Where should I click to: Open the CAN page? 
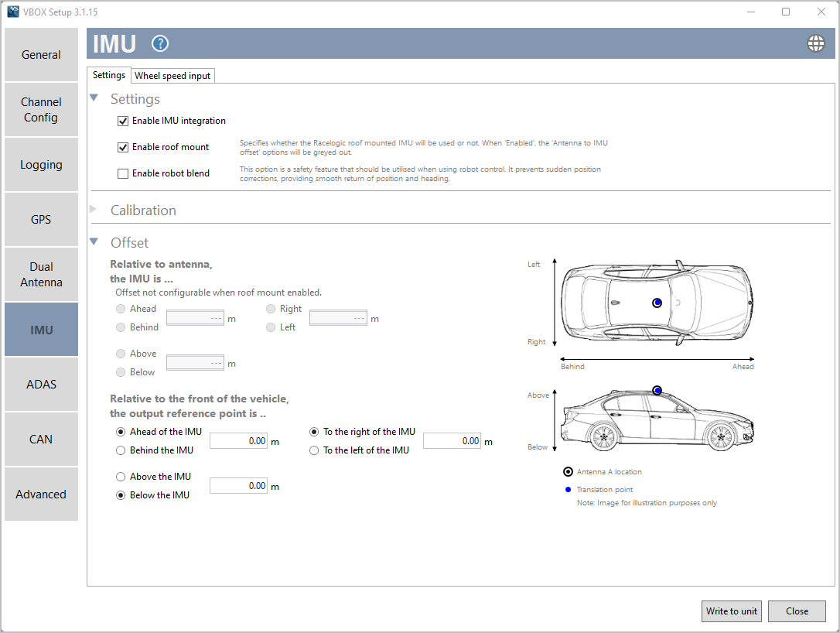click(41, 439)
